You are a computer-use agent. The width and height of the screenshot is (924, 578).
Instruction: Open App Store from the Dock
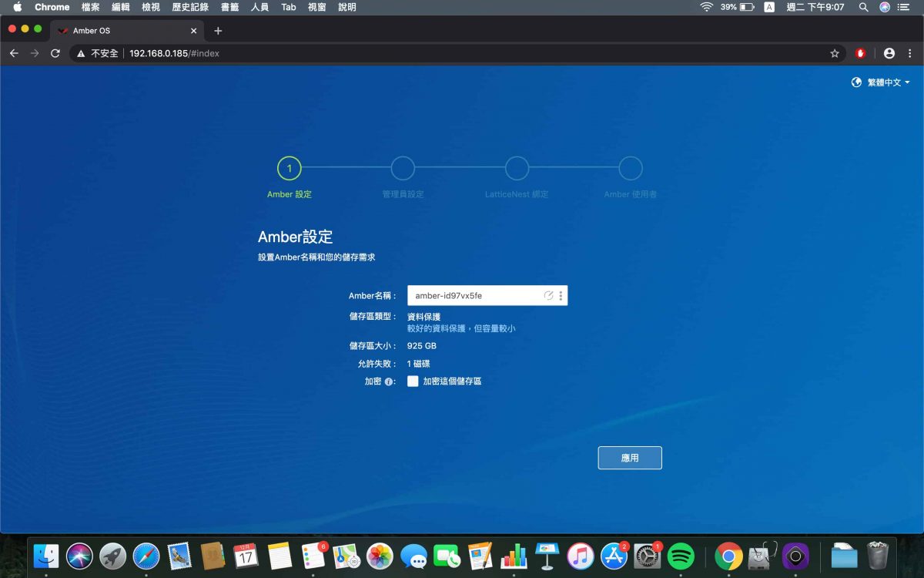tap(614, 556)
